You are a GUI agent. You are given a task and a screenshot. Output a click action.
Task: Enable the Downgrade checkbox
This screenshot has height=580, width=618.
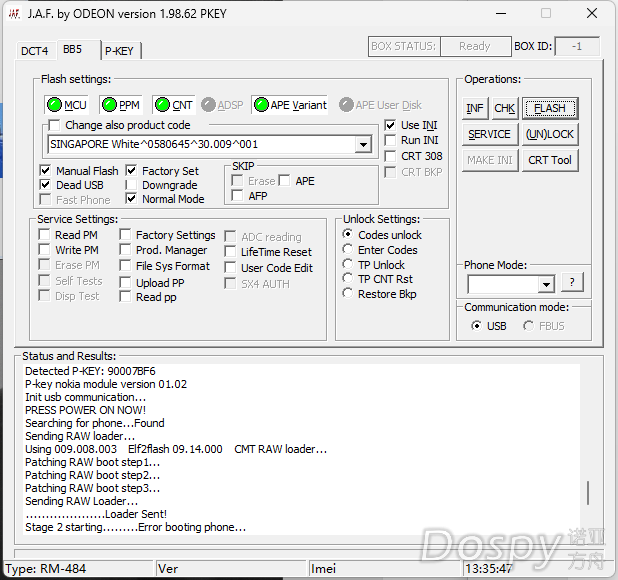[131, 185]
